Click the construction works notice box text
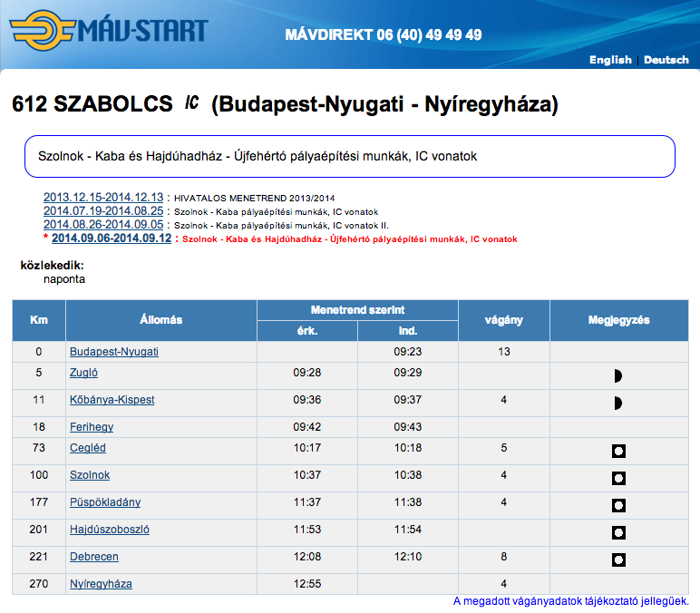 pyautogui.click(x=258, y=156)
